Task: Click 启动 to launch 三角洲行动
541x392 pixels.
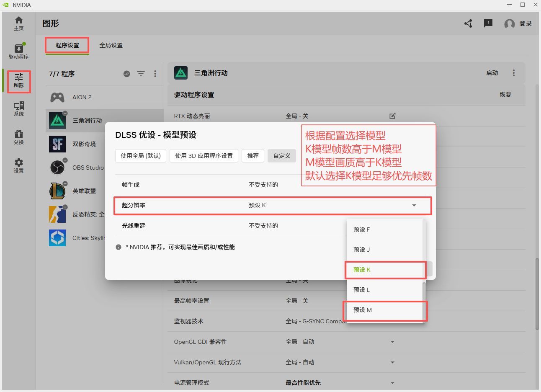Action: [492, 73]
